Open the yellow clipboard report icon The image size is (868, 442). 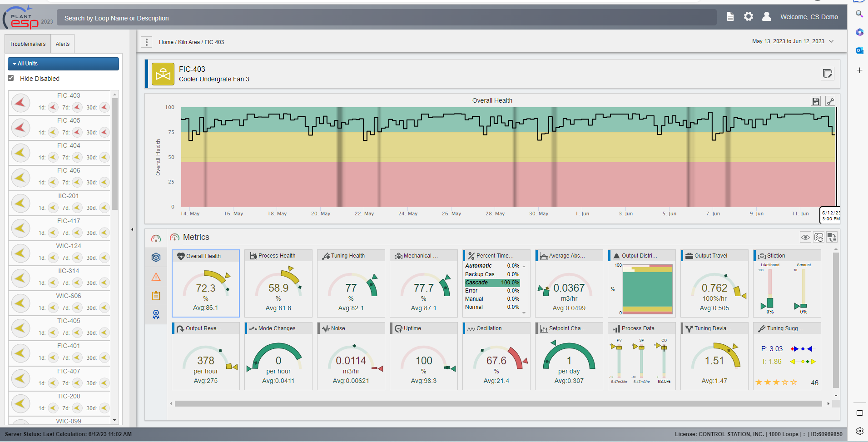click(156, 295)
